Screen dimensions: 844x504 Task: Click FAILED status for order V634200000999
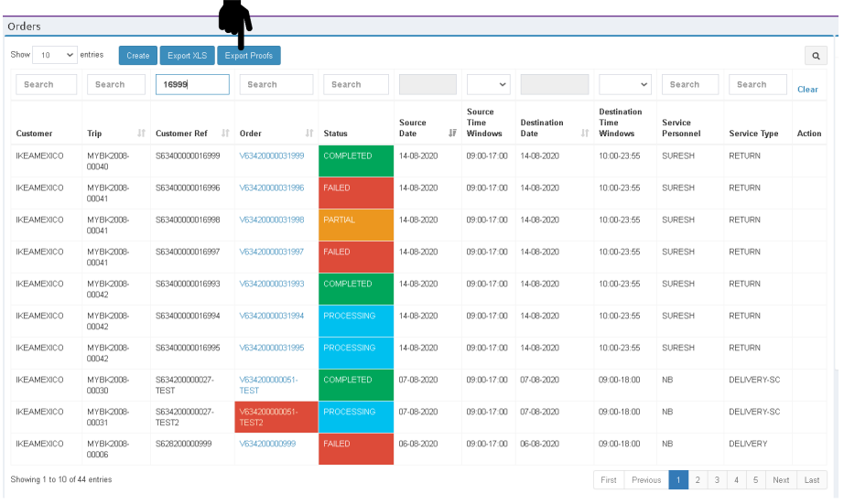tap(356, 448)
